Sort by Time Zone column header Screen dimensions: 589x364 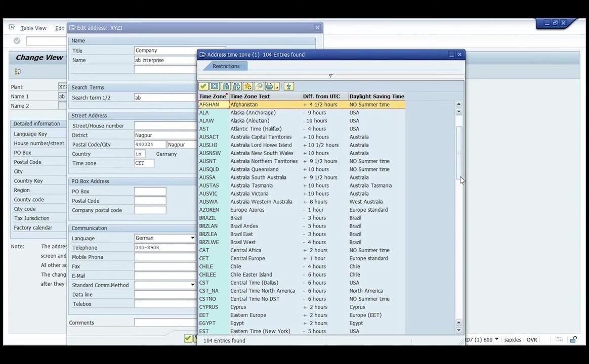(x=213, y=97)
